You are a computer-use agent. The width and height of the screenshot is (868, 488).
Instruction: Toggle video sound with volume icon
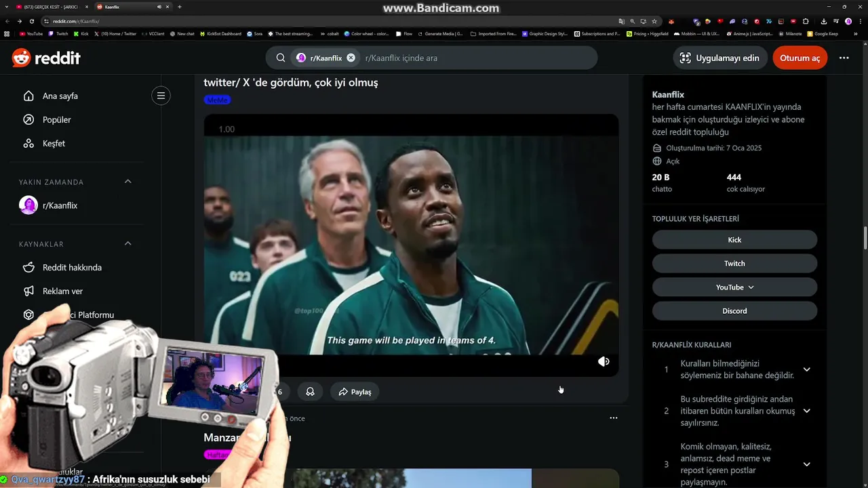coord(604,361)
